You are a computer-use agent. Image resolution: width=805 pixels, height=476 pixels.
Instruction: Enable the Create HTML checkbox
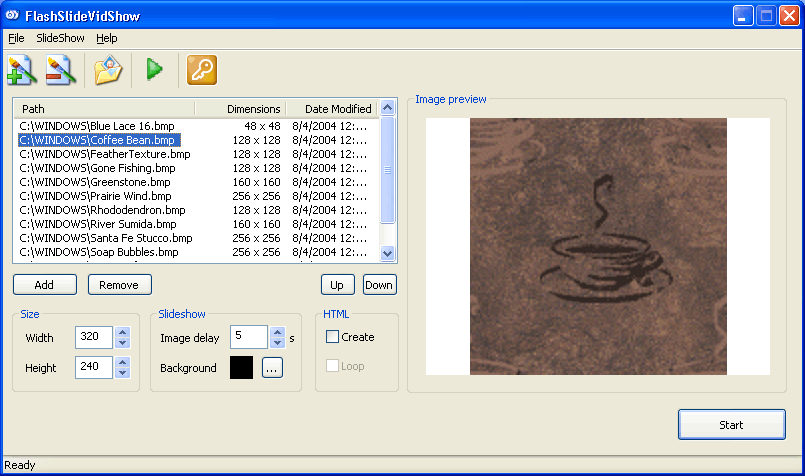(x=333, y=337)
